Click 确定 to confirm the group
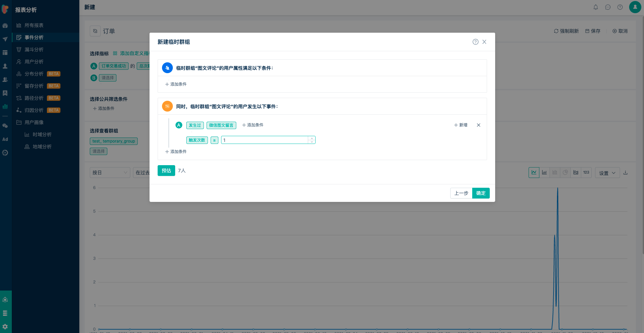 (x=481, y=193)
